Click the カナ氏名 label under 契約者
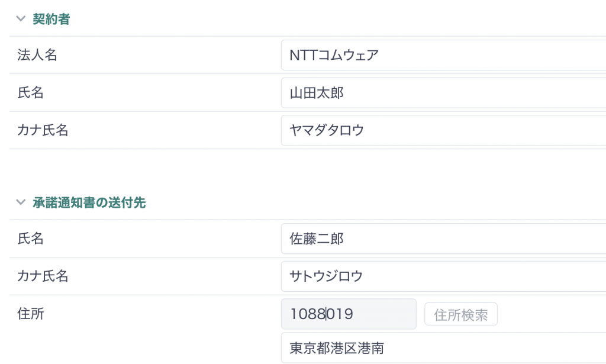This screenshot has height=364, width=606. pyautogui.click(x=43, y=130)
